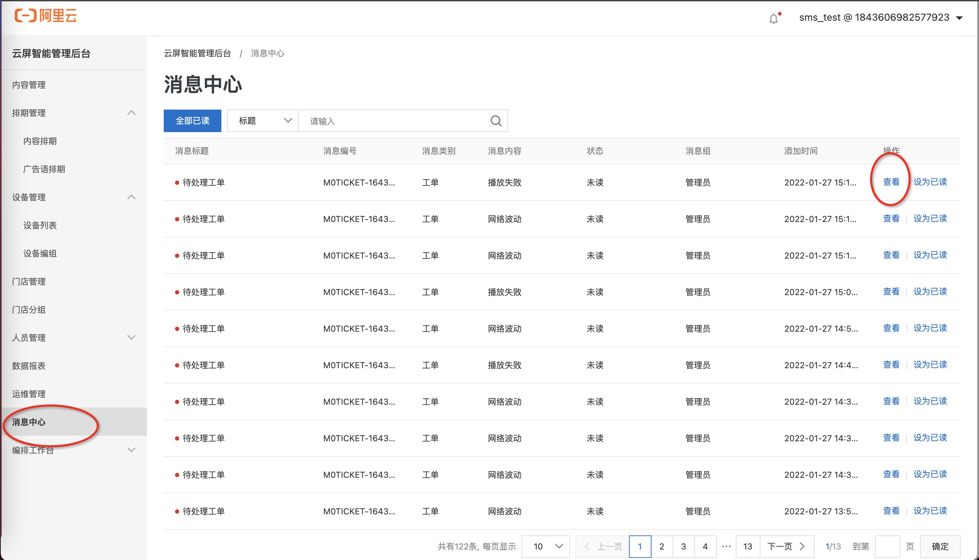
Task: Open 设备编组 in the sidebar
Action: pos(40,253)
